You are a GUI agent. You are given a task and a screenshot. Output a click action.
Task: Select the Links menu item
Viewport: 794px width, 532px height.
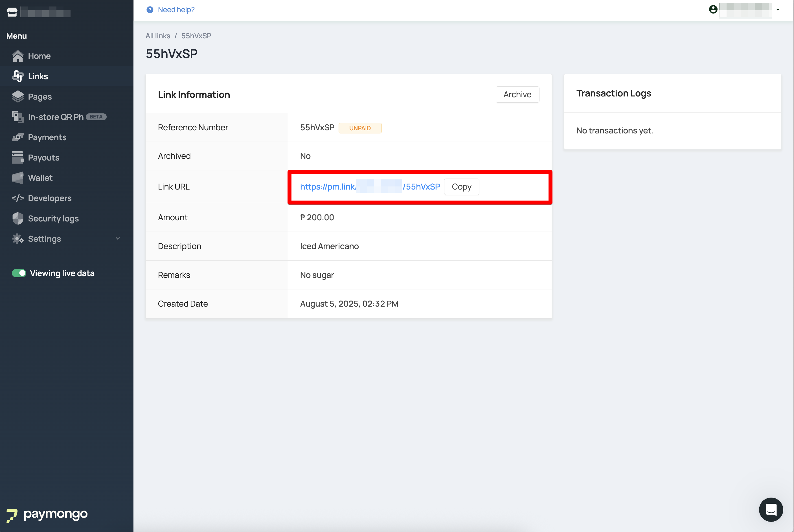(38, 76)
